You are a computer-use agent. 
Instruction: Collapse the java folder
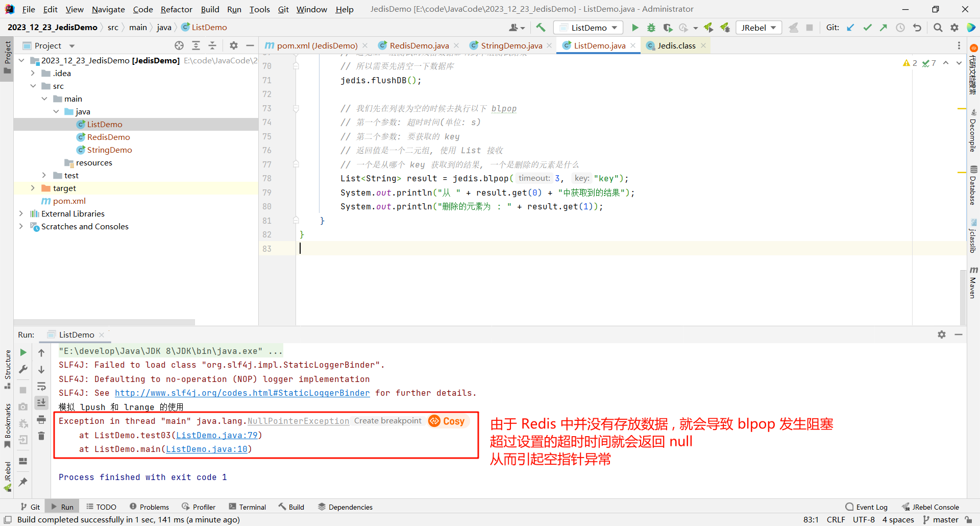(56, 111)
